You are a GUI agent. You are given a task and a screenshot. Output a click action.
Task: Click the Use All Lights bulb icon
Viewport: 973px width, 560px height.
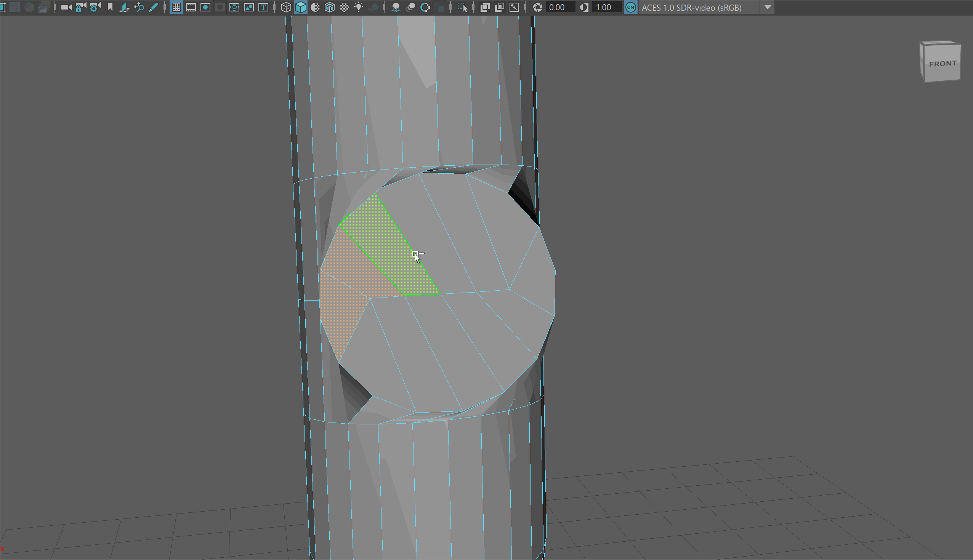359,7
